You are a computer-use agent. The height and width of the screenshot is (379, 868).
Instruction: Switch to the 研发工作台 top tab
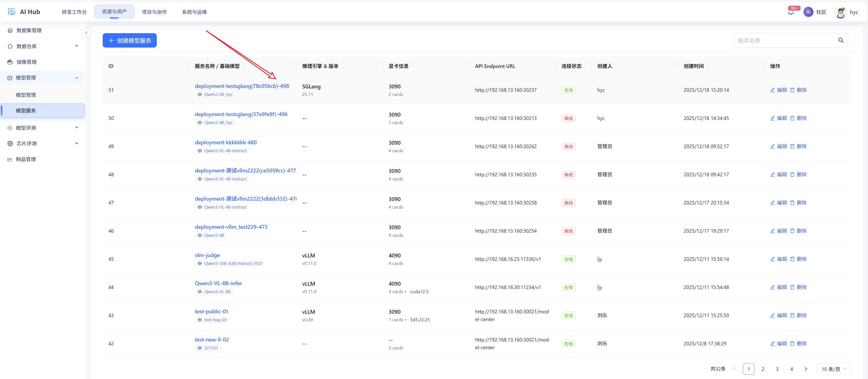[74, 12]
